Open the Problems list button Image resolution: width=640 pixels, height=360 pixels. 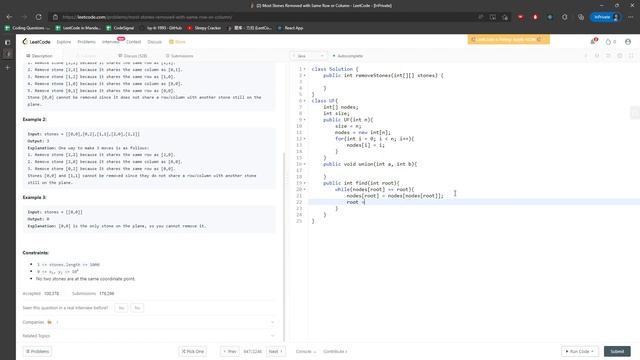click(x=37, y=351)
